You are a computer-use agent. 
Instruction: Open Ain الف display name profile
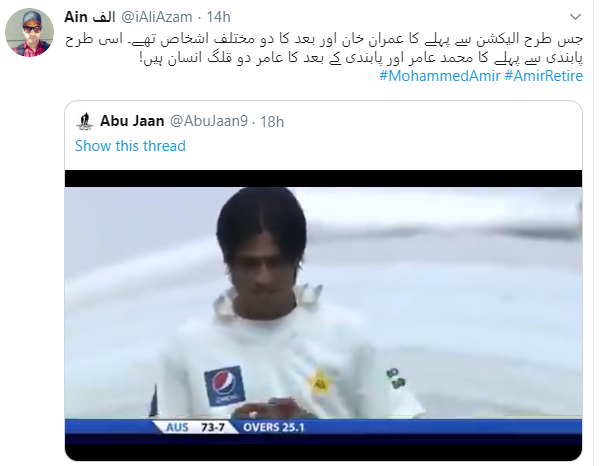(x=90, y=17)
